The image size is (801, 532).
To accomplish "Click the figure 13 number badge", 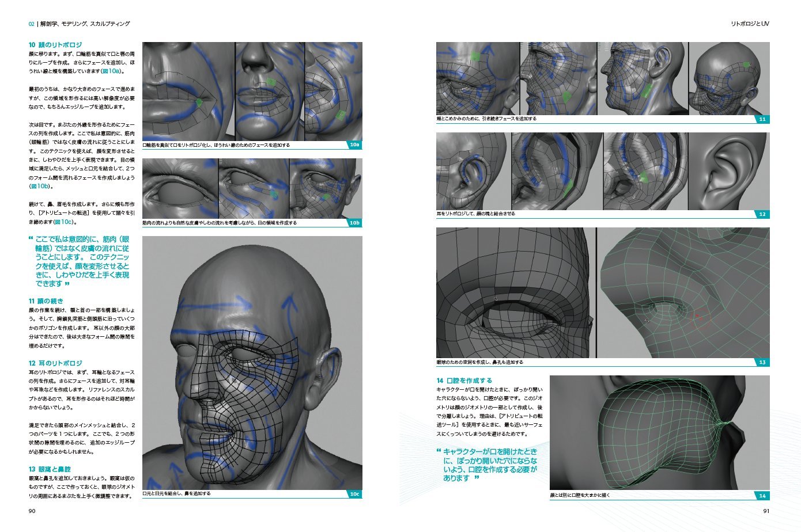I will pyautogui.click(x=762, y=362).
